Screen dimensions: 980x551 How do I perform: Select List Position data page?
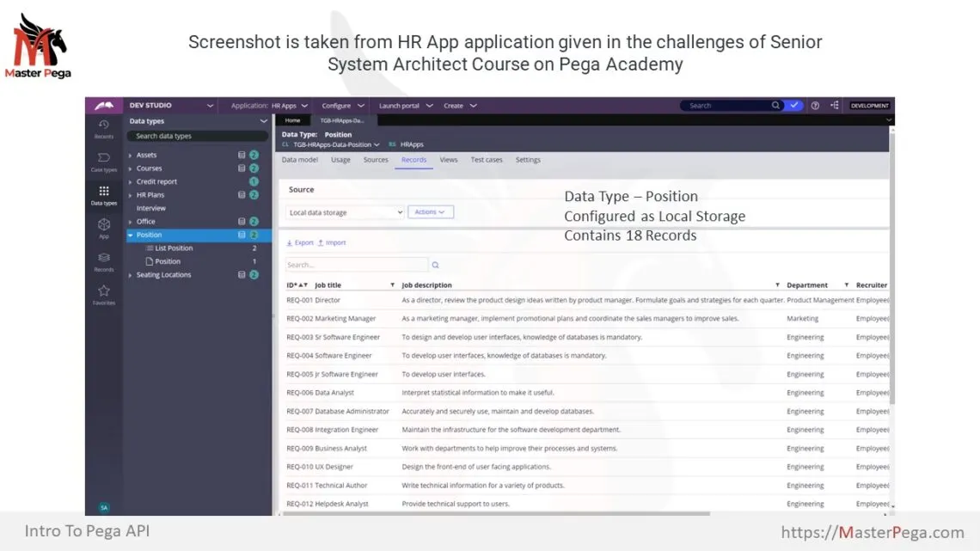coord(173,248)
